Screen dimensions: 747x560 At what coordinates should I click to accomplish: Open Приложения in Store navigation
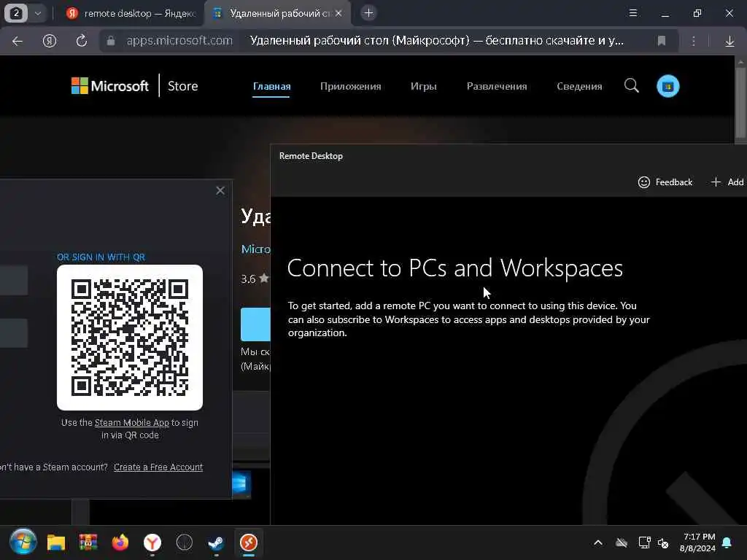click(350, 87)
